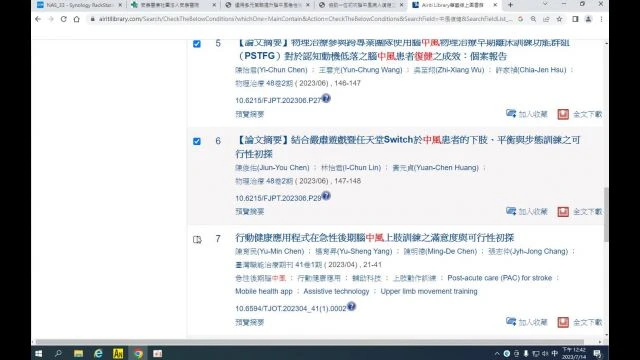Click author Yu-Sheng Yang
Image resolution: width=640 pixels, height=360 pixels.
(x=353, y=251)
